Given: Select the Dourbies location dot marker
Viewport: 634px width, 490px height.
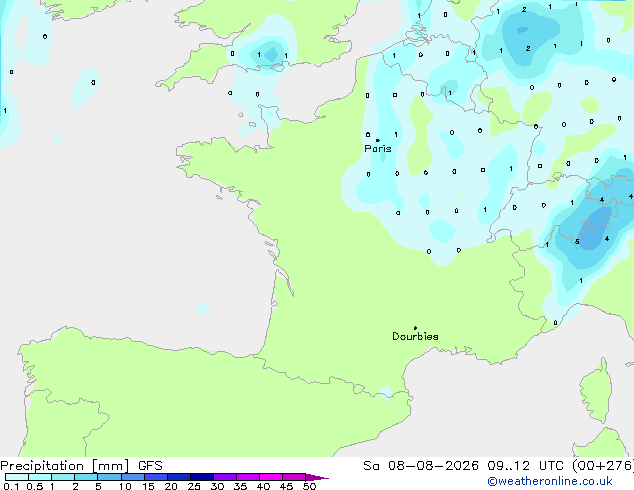Looking at the screenshot, I should pos(415,328).
